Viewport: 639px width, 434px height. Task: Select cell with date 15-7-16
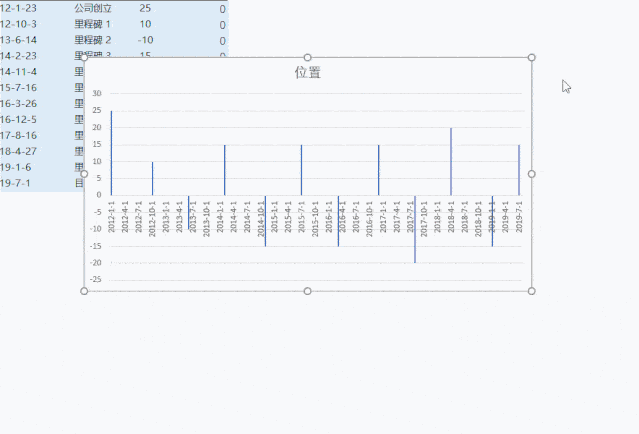18,88
